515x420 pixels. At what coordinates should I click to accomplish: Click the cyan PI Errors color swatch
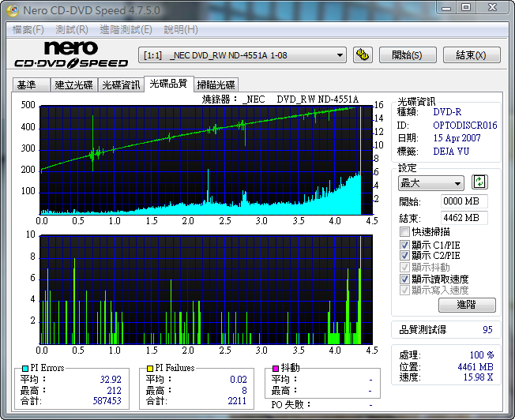click(25, 368)
